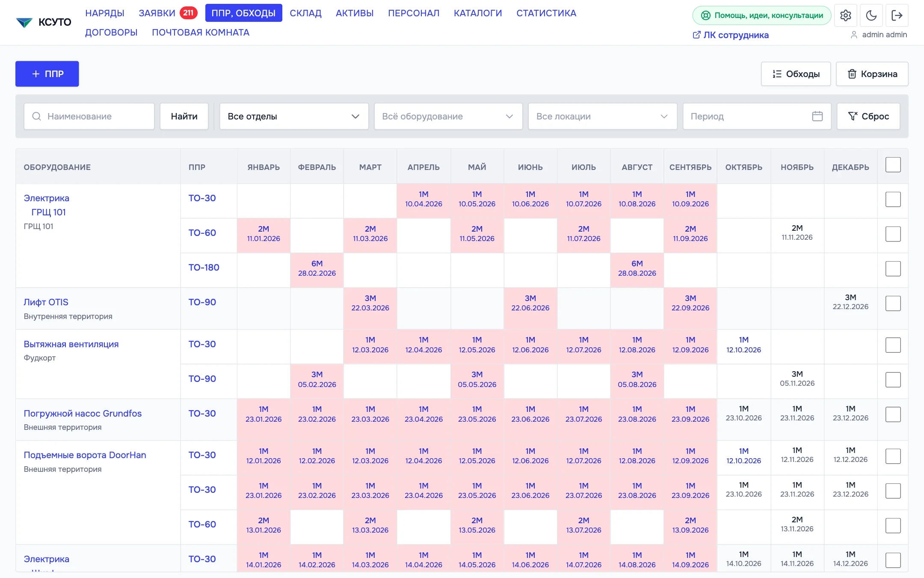Open the СТАТИСТИКА menu item

pyautogui.click(x=546, y=13)
